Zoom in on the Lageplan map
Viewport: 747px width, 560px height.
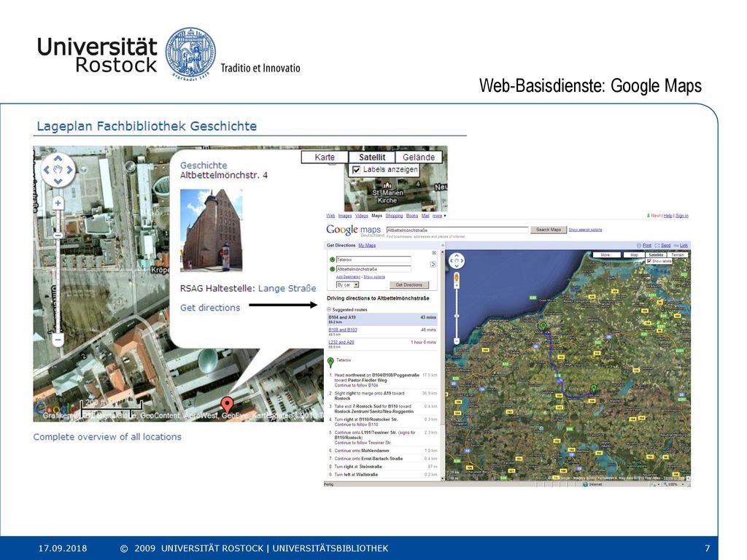(x=58, y=203)
